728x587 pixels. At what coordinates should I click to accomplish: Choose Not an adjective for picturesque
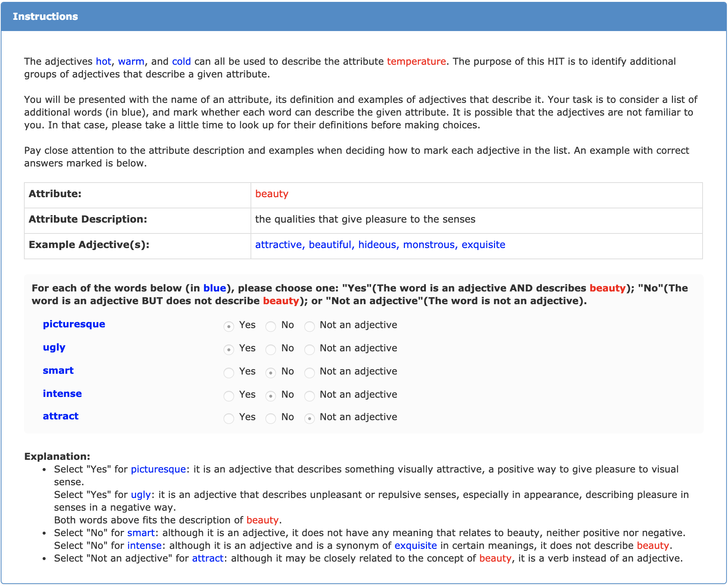tap(310, 326)
